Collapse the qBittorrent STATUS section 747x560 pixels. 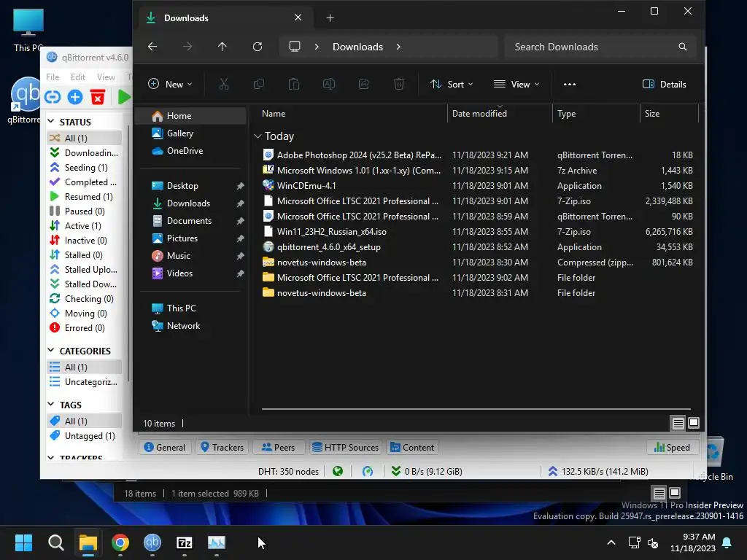[x=51, y=122]
